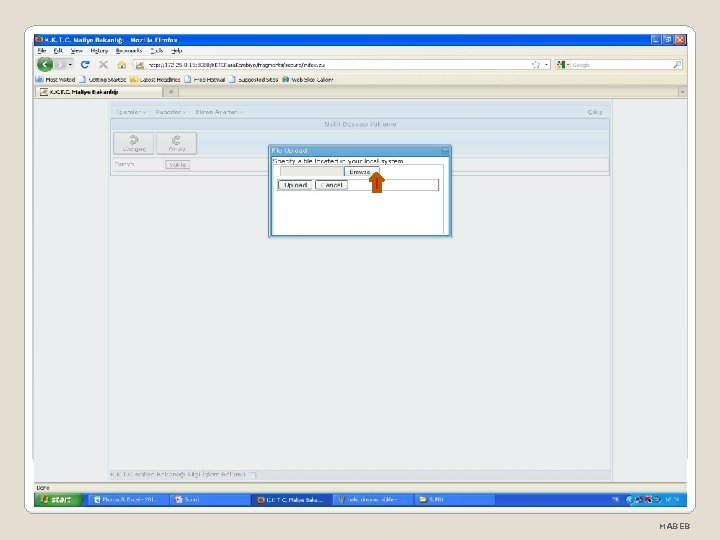Image resolution: width=720 pixels, height=540 pixels.
Task: Switch to the folder window taskbar item
Action: 455,500
